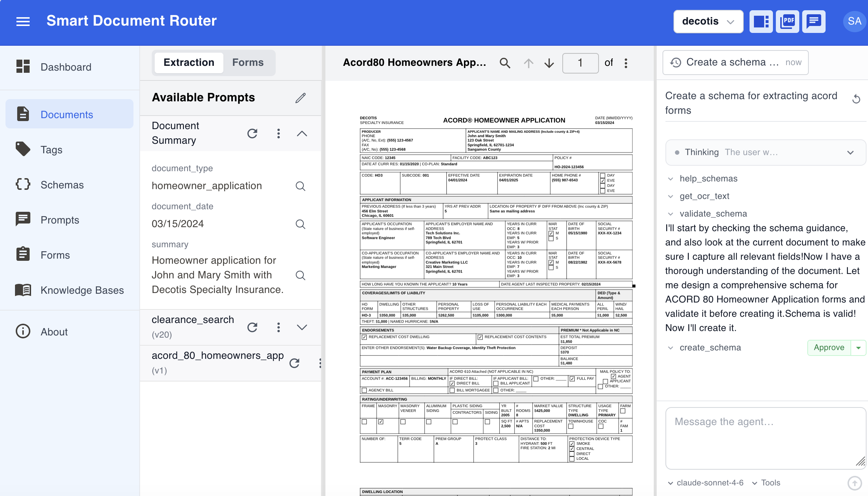Click the edit pencil beside Available Prompts
868x496 pixels.
tap(301, 98)
